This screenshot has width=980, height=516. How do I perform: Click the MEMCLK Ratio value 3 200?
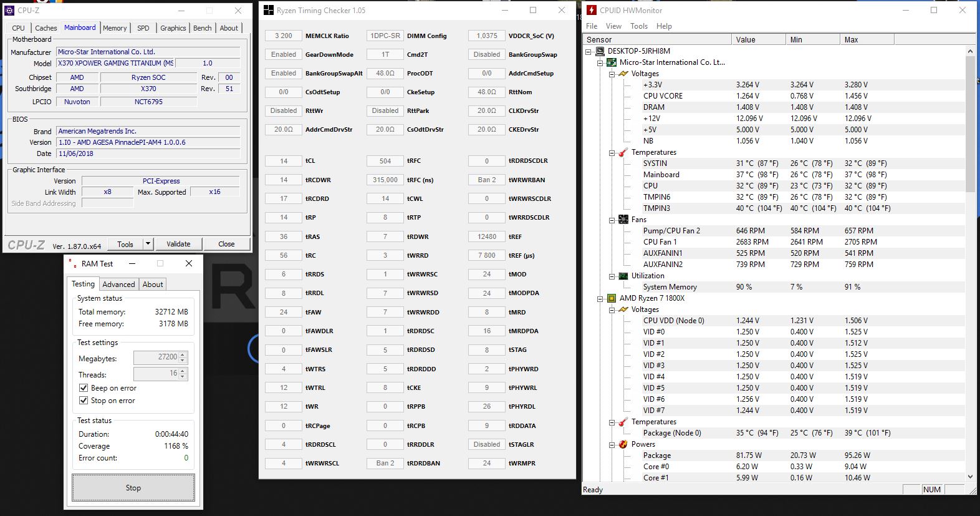[x=284, y=36]
